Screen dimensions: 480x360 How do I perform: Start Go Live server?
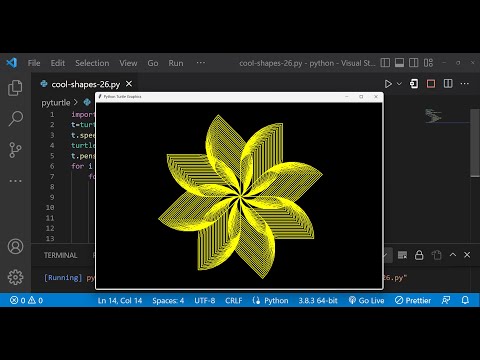[366, 301]
